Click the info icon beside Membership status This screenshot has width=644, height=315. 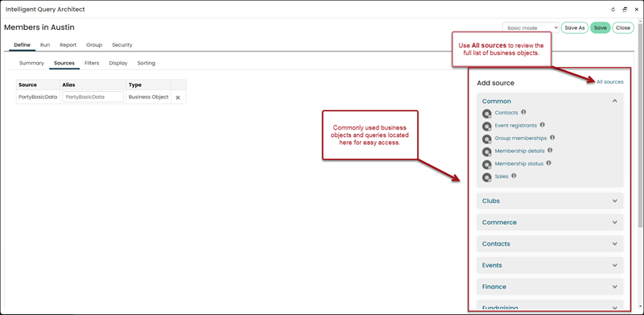tap(549, 163)
